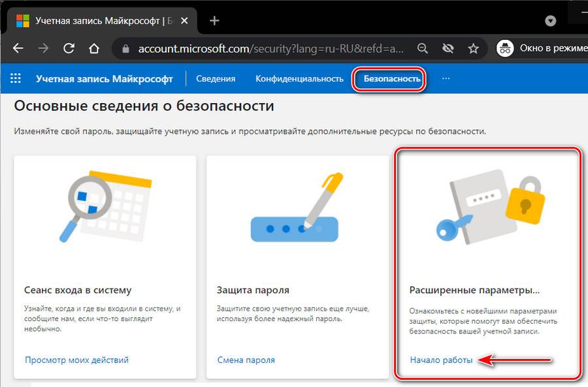Click the Смена пароля link
Screen dimensions: 588x387
246,360
